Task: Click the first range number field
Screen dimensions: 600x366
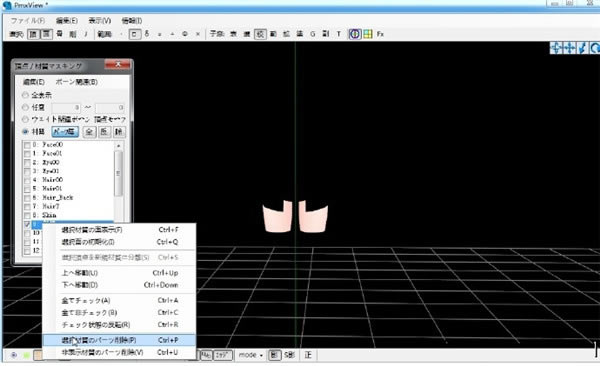Action: coord(66,108)
